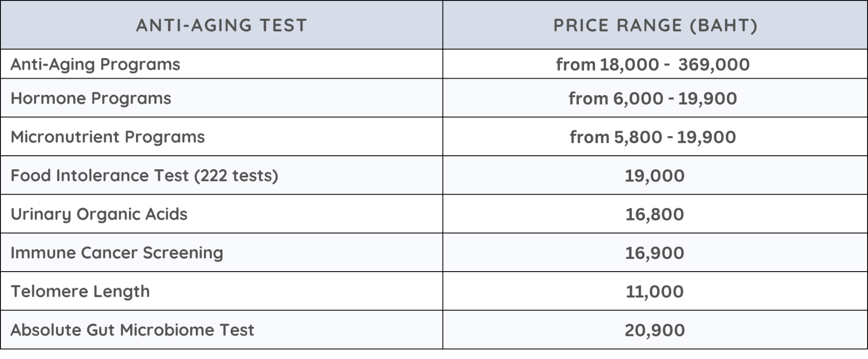The height and width of the screenshot is (359, 868).
Task: Select the 16,900 price value
Action: point(655,253)
